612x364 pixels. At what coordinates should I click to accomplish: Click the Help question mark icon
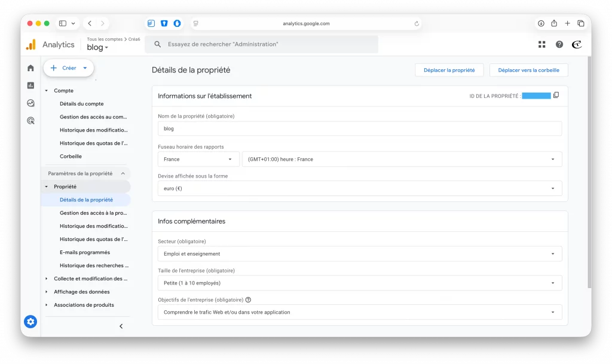point(560,44)
